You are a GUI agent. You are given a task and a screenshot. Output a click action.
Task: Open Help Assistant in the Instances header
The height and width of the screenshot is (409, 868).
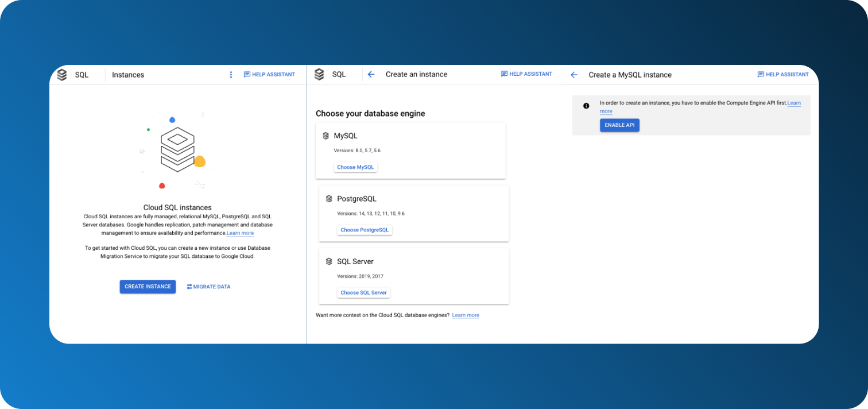pyautogui.click(x=269, y=75)
